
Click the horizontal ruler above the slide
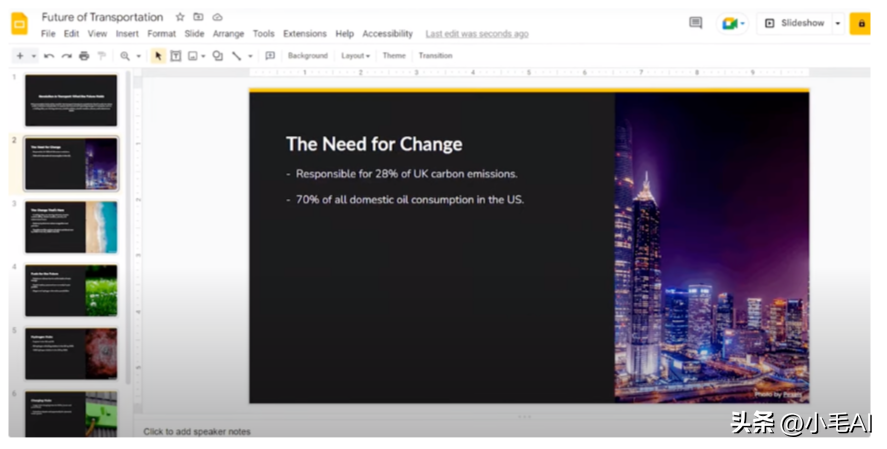[x=529, y=72]
